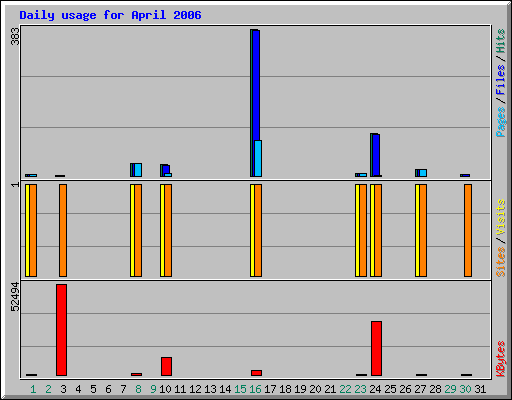Select day label "2" on the x-axis
This screenshot has height=400, width=512.
(48, 389)
